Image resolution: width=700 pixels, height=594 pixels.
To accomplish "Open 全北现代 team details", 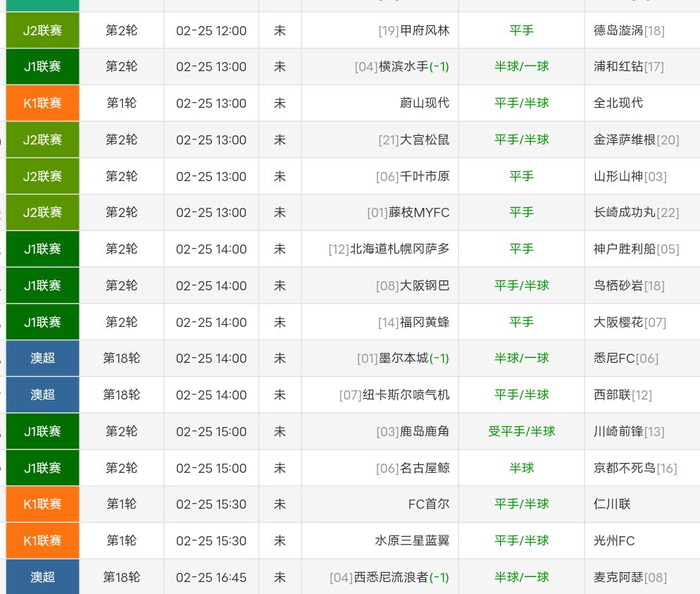I will tap(618, 103).
